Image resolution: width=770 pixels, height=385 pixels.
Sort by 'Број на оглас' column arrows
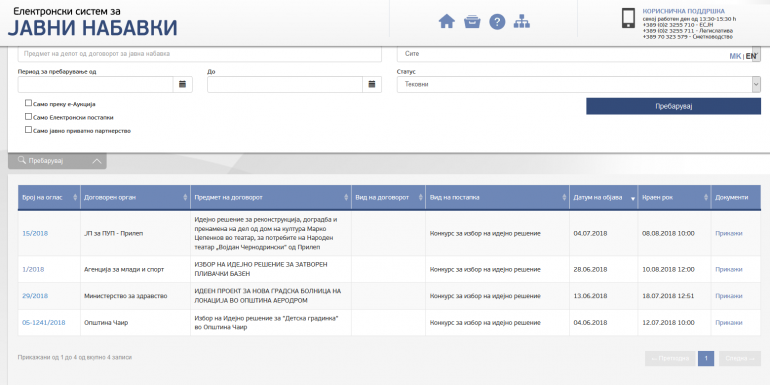(75, 197)
